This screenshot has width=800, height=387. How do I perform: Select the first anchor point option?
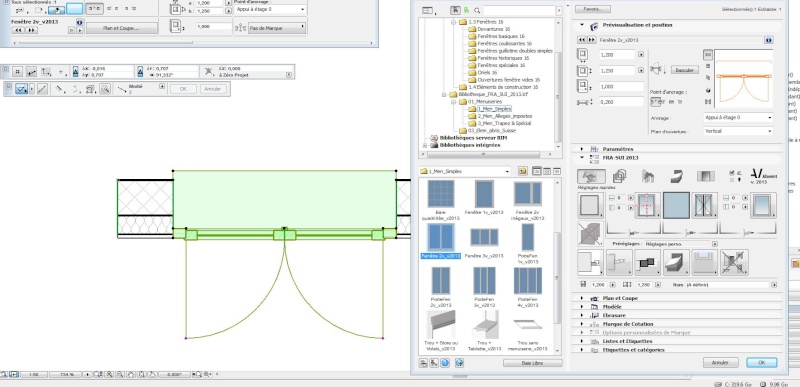(x=657, y=102)
